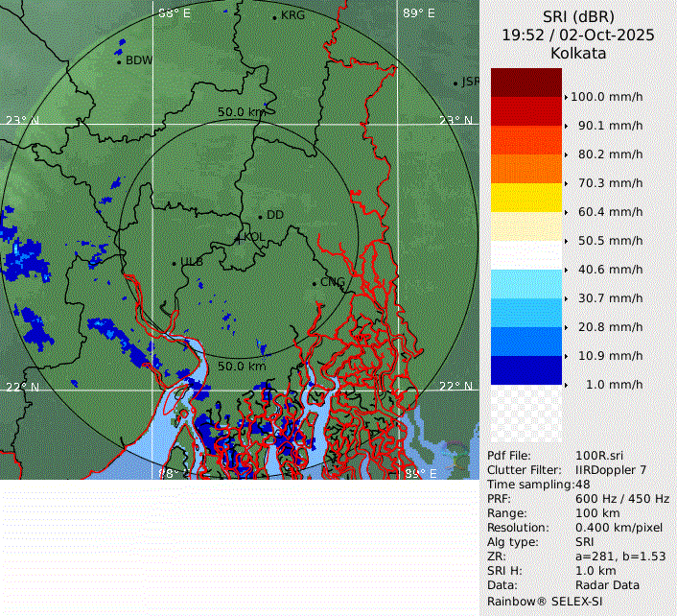Viewport: 677px width, 616px height.
Task: Click the BDW station marker
Action: [x=119, y=61]
